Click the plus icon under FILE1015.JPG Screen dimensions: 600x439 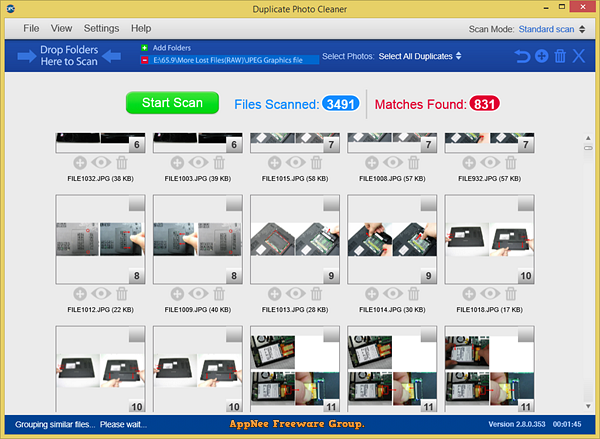click(274, 163)
